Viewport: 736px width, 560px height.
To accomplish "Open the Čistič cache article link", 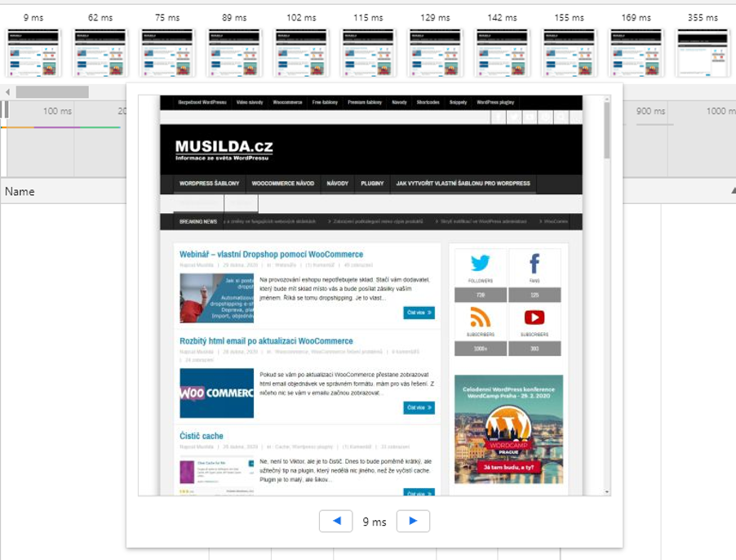I will pyautogui.click(x=202, y=436).
